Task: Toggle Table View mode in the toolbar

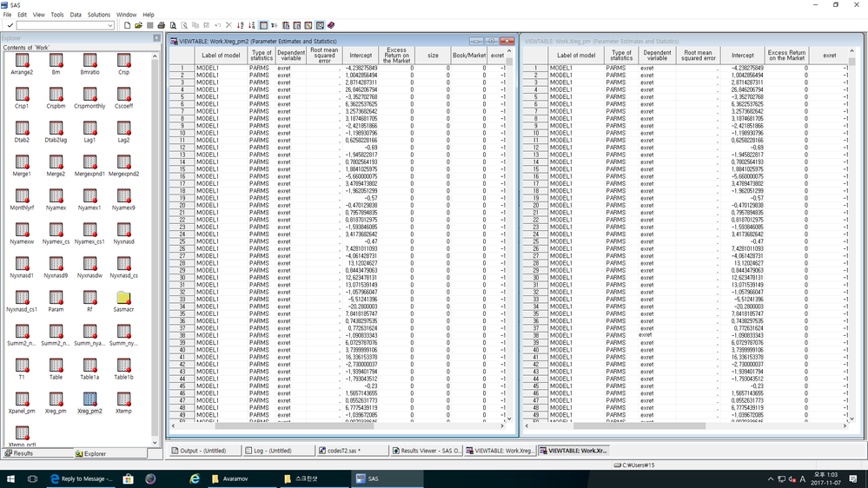Action: [x=264, y=26]
